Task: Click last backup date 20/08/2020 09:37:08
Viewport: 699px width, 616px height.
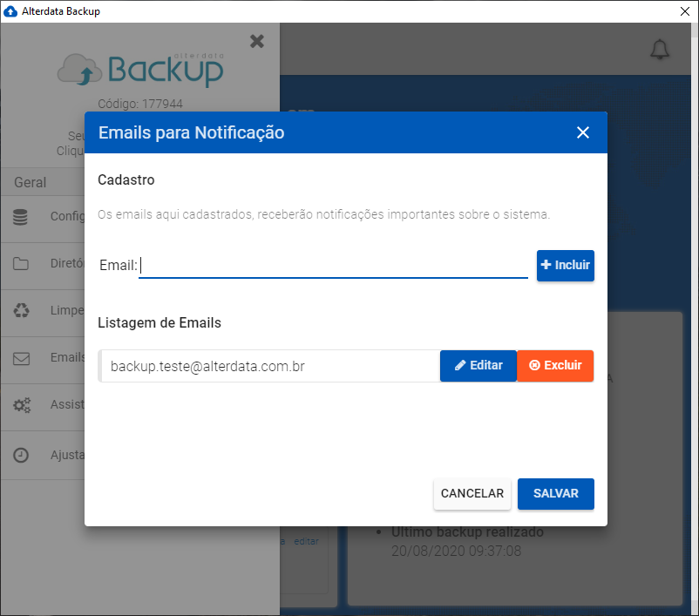Action: pos(456,551)
